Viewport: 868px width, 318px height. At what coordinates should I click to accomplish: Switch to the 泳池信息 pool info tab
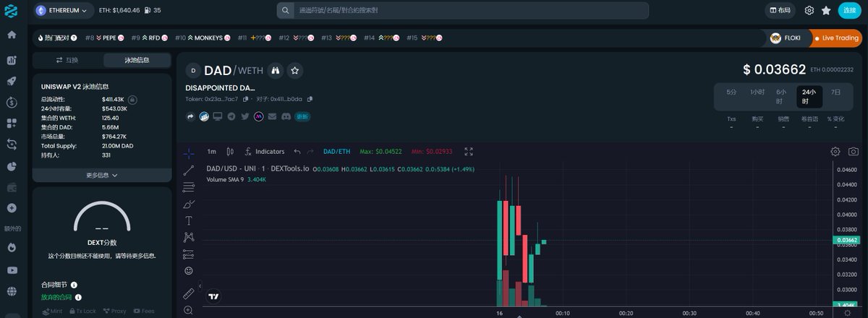137,60
